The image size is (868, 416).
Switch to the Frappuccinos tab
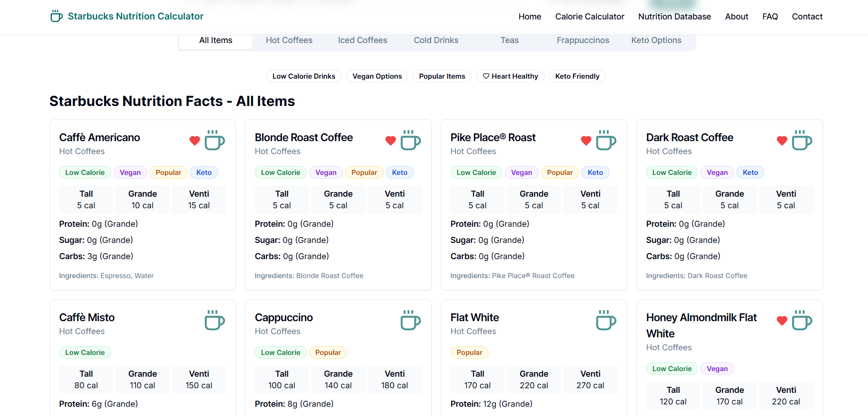point(583,40)
